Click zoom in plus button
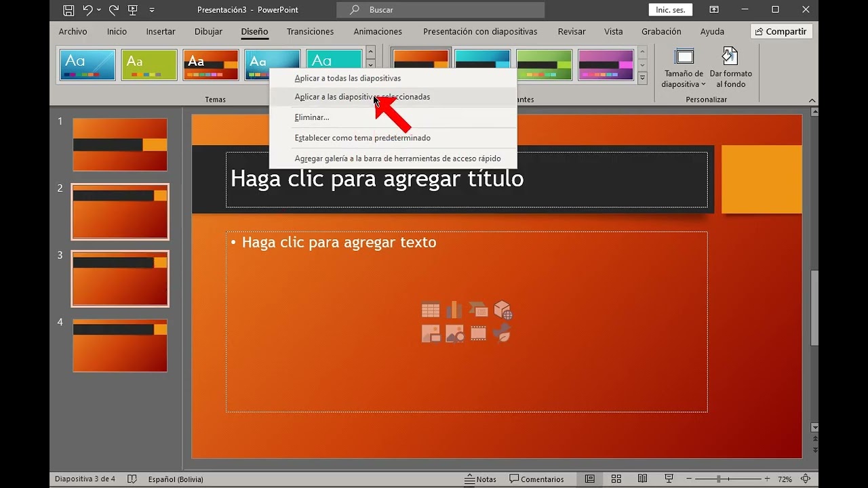The height and width of the screenshot is (488, 868). point(767,479)
